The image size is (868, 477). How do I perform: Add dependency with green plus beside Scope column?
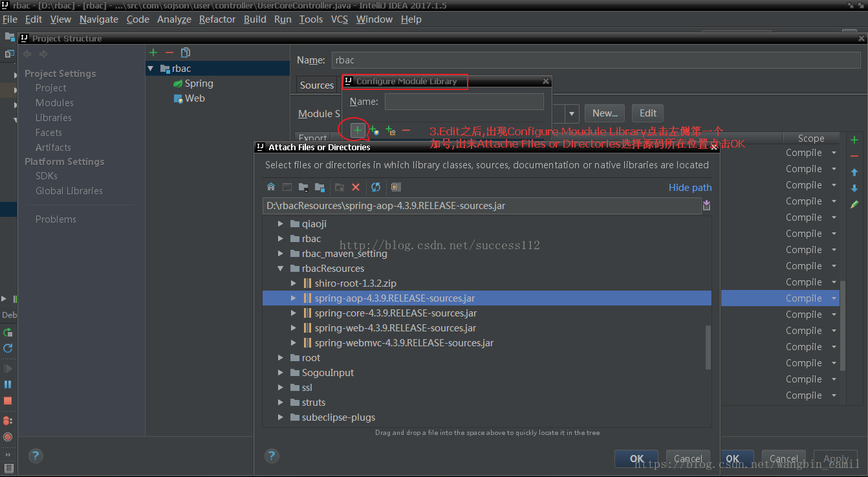click(854, 139)
